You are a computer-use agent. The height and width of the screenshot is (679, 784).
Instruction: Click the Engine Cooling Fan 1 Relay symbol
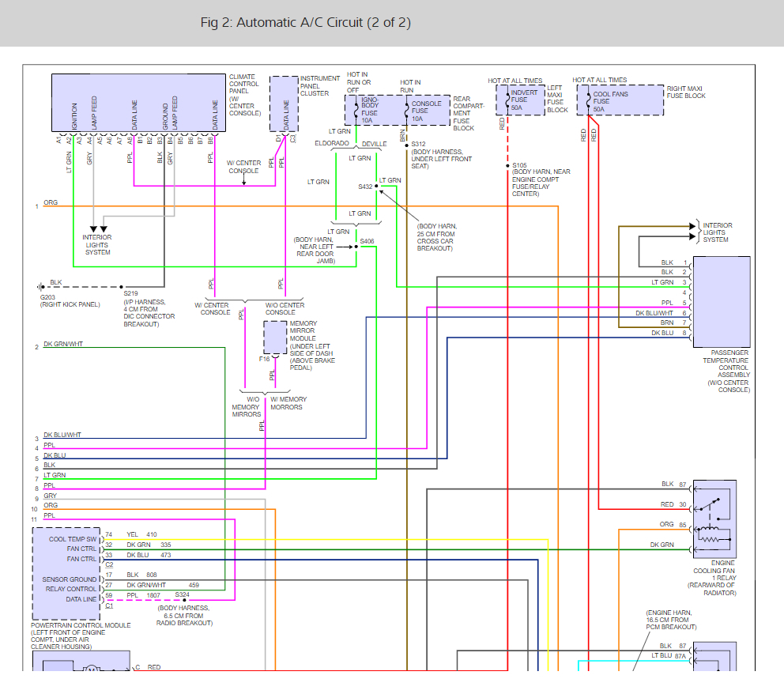tap(714, 519)
